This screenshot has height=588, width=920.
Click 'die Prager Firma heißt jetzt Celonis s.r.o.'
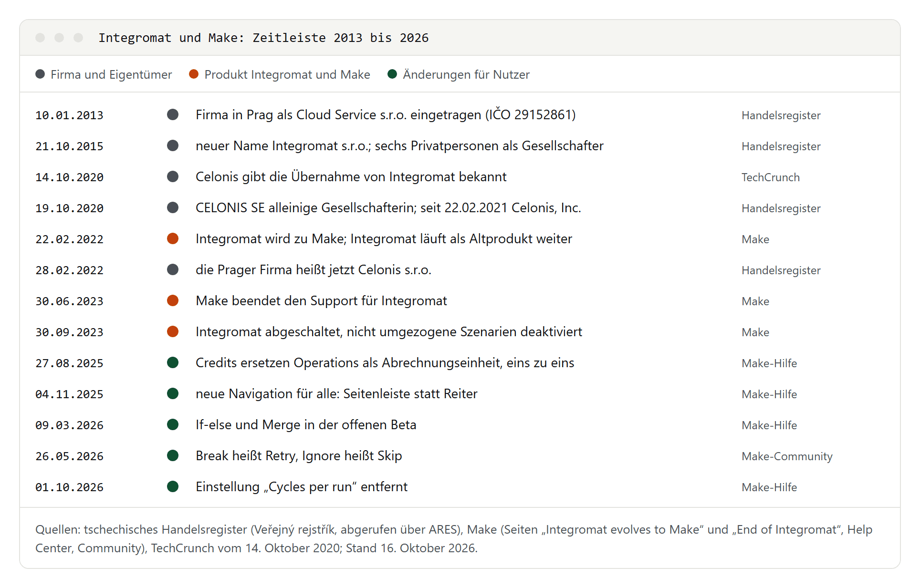(313, 270)
